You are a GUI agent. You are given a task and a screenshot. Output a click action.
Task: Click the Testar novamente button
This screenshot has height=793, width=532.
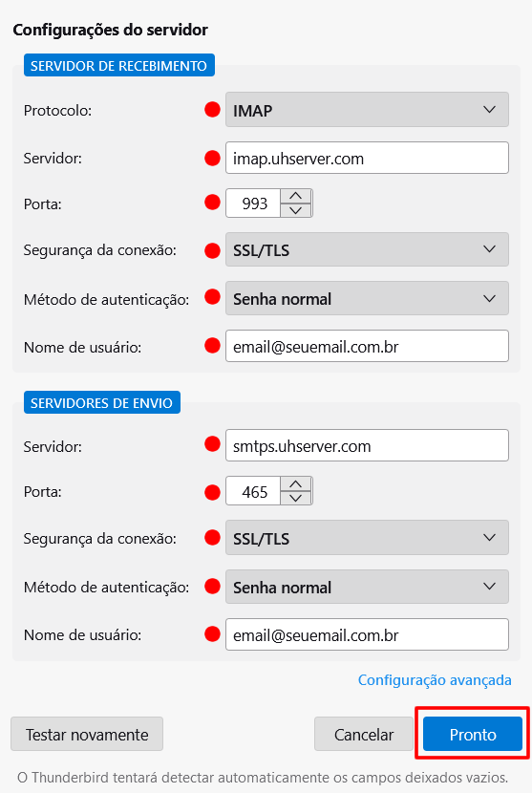tap(87, 734)
